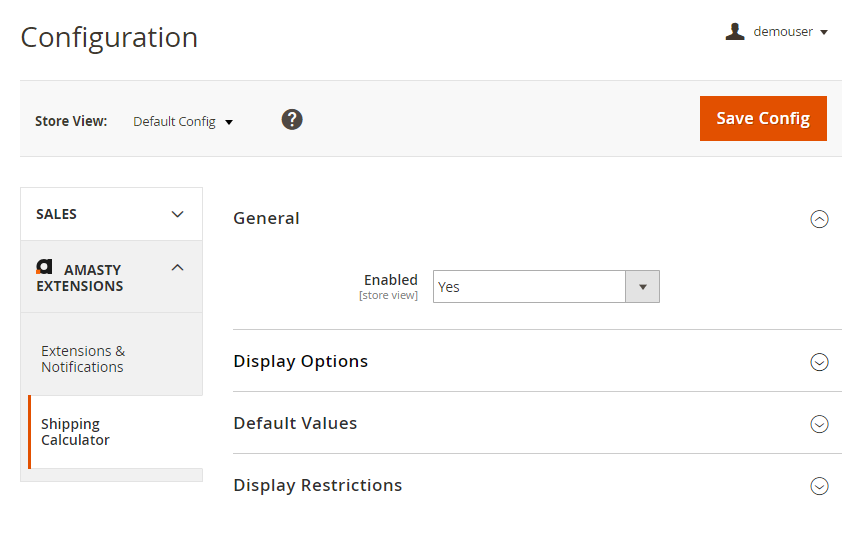
Task: Click the arrow button on the Enabled select
Action: click(642, 287)
